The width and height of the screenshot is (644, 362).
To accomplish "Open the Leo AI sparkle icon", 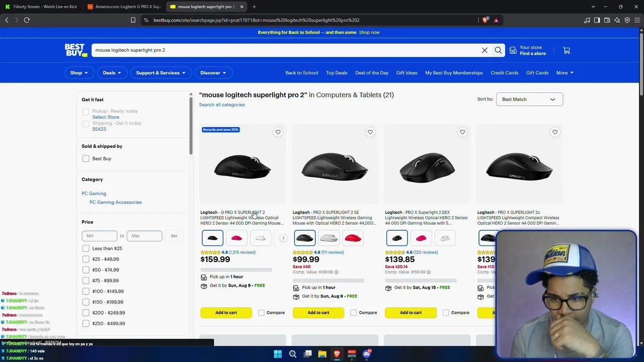I will click(x=617, y=20).
